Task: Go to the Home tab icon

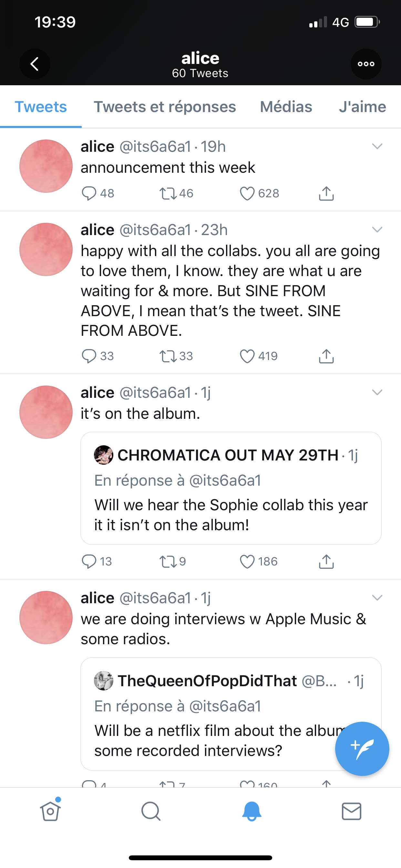Action: click(x=50, y=811)
